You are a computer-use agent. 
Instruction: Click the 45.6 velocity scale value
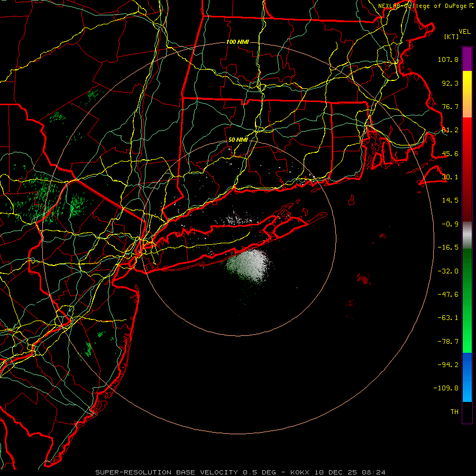tap(450, 153)
